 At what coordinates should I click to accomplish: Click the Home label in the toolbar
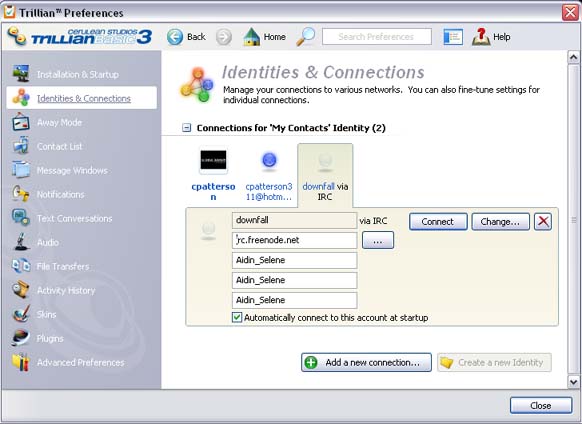(x=275, y=37)
